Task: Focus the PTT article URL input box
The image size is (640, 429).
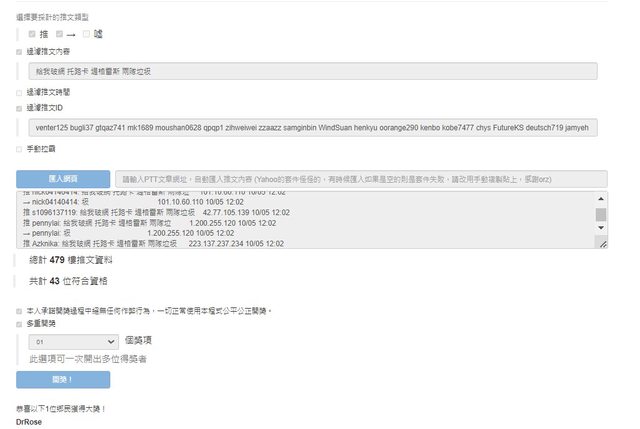Action: point(360,178)
